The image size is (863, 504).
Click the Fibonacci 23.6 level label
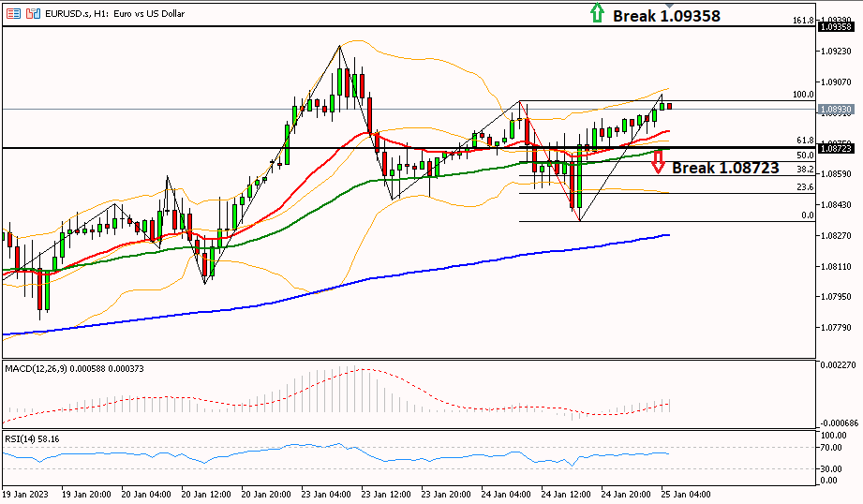pos(805,187)
